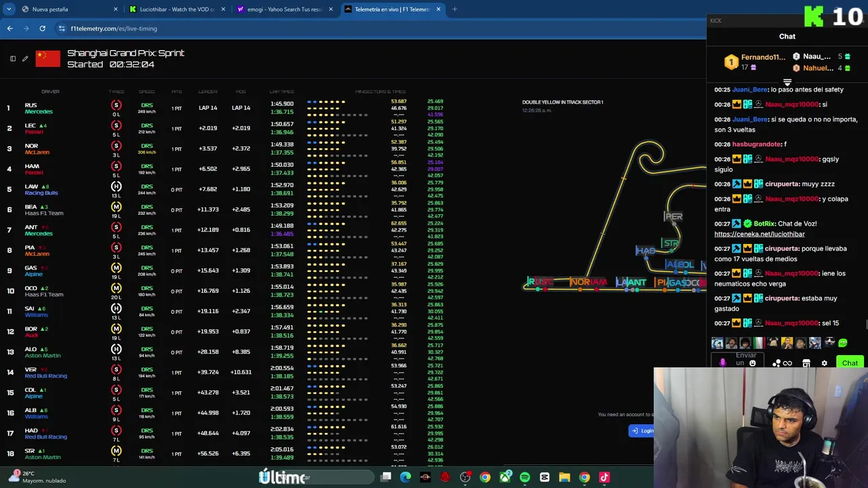868x488 pixels.
Task: Click DRS indicator for NOR
Action: coord(146,146)
